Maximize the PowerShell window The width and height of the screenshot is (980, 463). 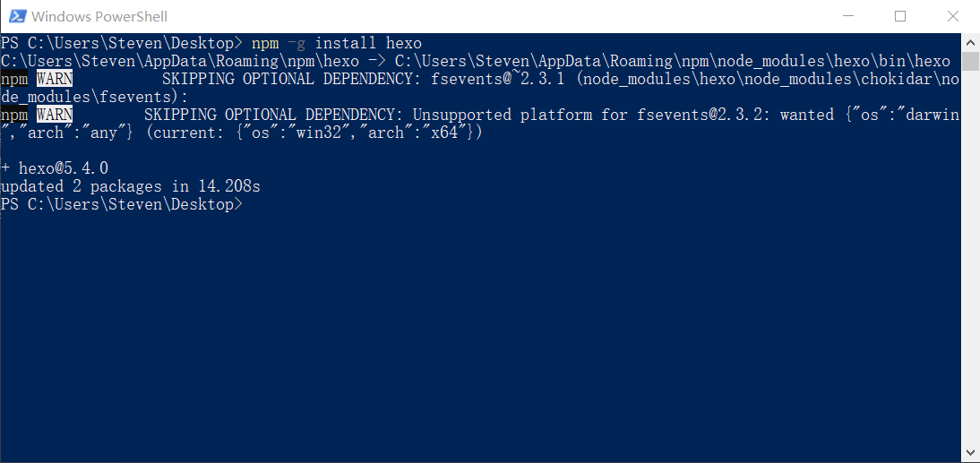tap(900, 16)
